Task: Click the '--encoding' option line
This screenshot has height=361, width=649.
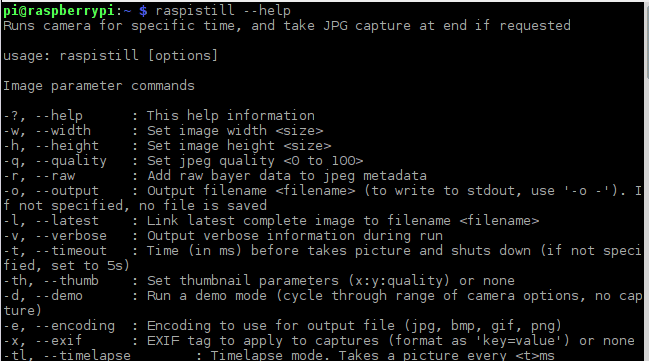Action: pos(282,326)
